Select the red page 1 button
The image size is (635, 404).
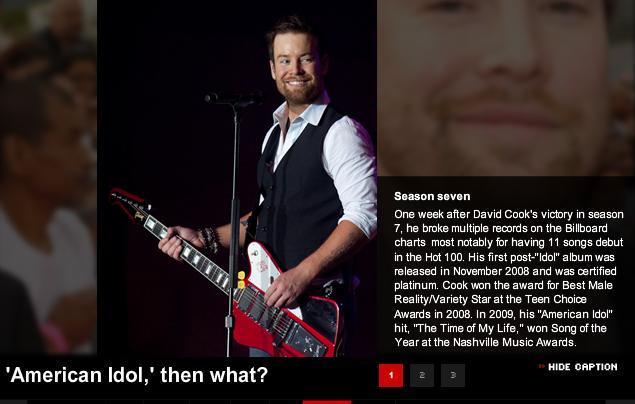coord(391,375)
